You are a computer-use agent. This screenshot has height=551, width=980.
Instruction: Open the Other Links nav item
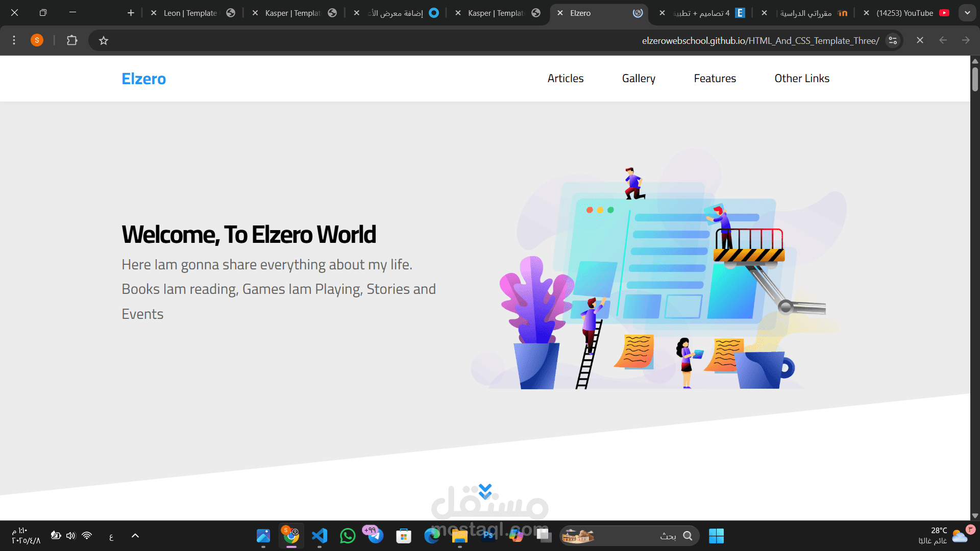(x=802, y=79)
